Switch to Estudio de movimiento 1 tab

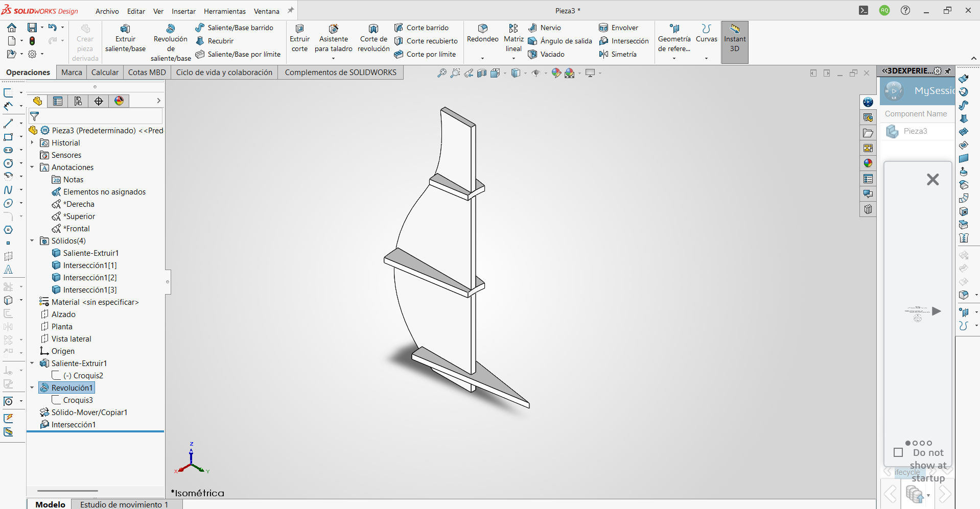pyautogui.click(x=124, y=504)
